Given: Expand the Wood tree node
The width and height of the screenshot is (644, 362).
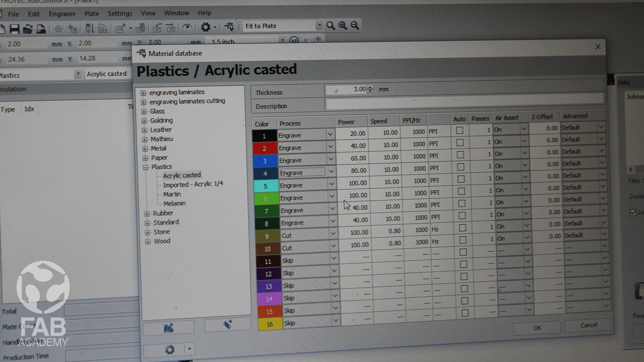Looking at the screenshot, I should click(148, 242).
